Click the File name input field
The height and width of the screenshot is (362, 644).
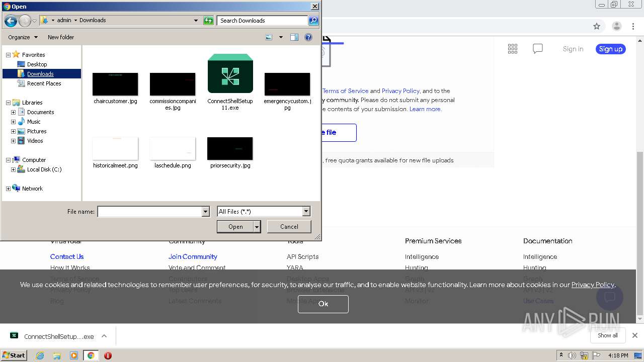click(150, 212)
